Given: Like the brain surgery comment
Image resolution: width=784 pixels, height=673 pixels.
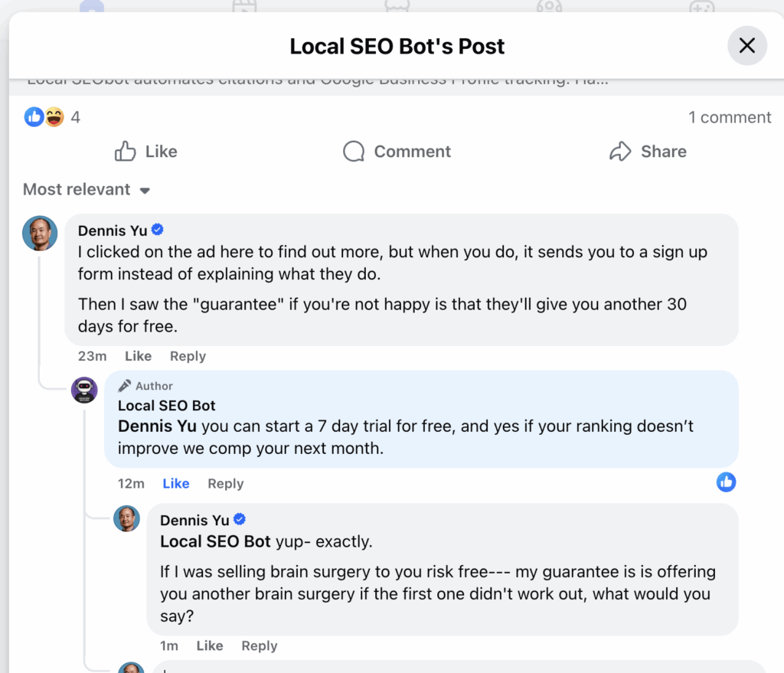Looking at the screenshot, I should tap(209, 646).
